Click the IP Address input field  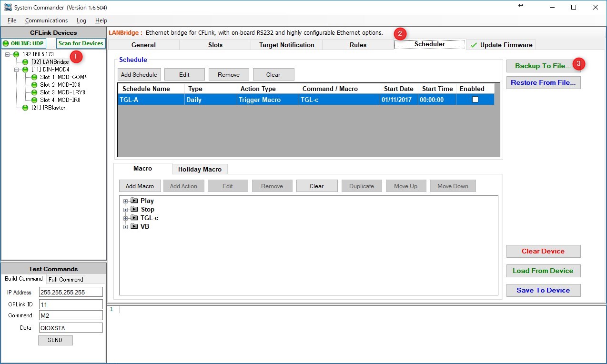pyautogui.click(x=71, y=292)
